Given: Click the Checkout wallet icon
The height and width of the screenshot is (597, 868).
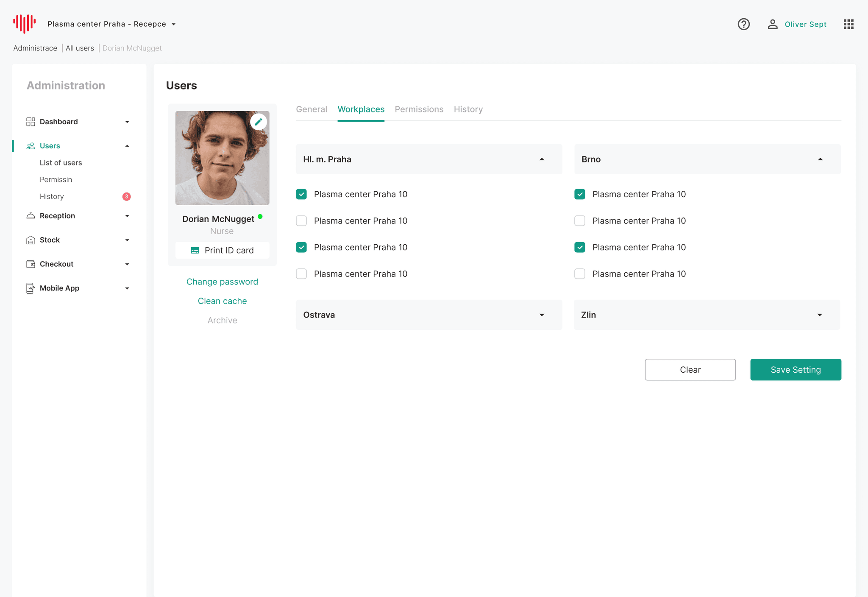Looking at the screenshot, I should [31, 264].
